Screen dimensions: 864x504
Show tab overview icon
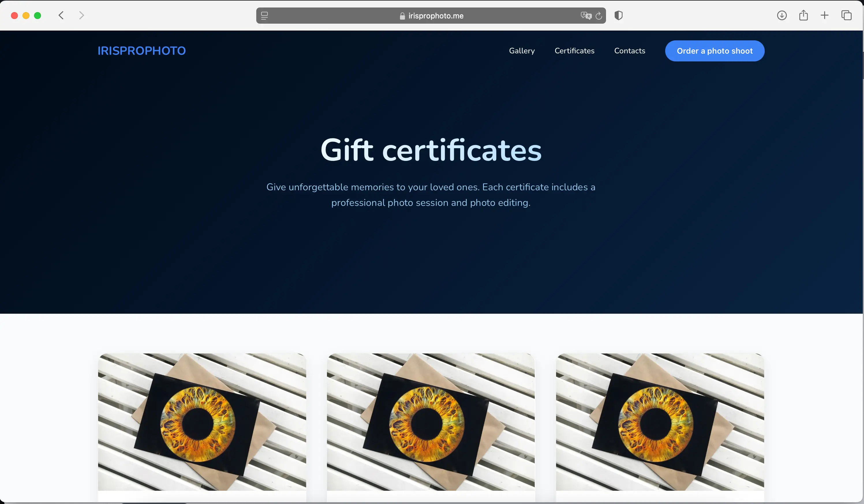point(846,15)
